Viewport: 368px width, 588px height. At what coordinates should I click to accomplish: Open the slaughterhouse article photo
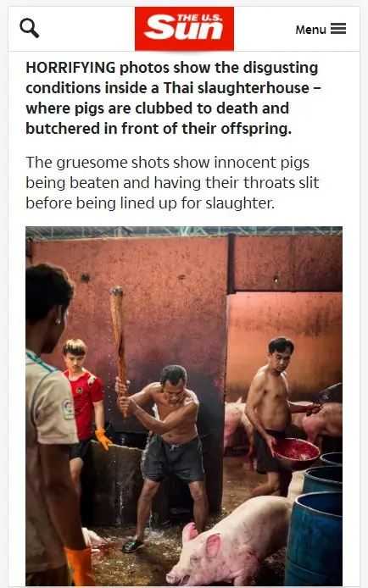click(184, 406)
